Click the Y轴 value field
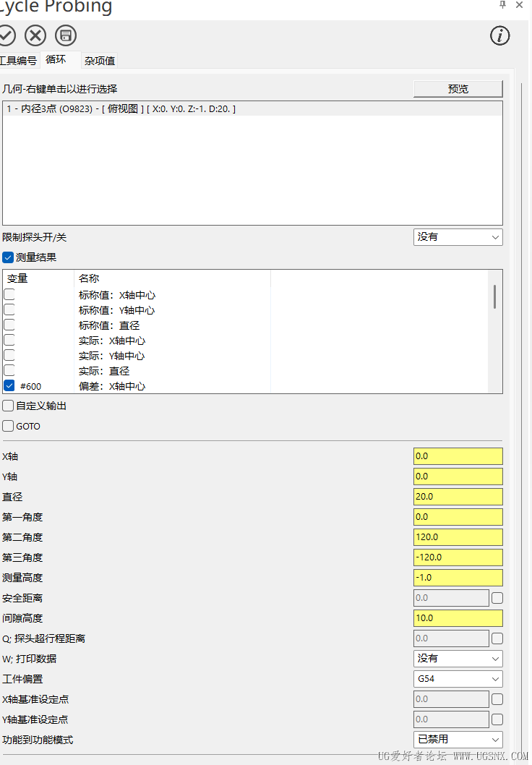 click(458, 476)
